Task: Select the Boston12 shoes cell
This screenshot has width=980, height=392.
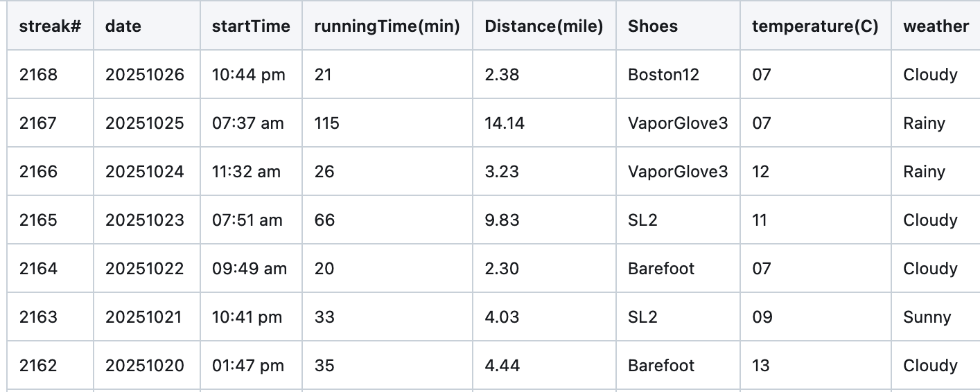Action: (663, 75)
